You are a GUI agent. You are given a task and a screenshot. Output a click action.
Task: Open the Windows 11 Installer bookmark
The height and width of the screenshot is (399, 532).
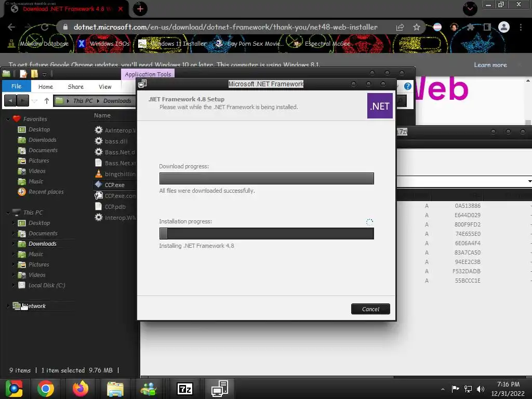(x=172, y=44)
